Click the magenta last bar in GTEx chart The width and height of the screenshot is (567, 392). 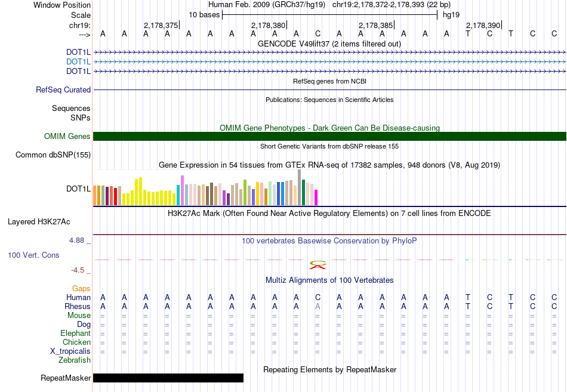coord(316,197)
